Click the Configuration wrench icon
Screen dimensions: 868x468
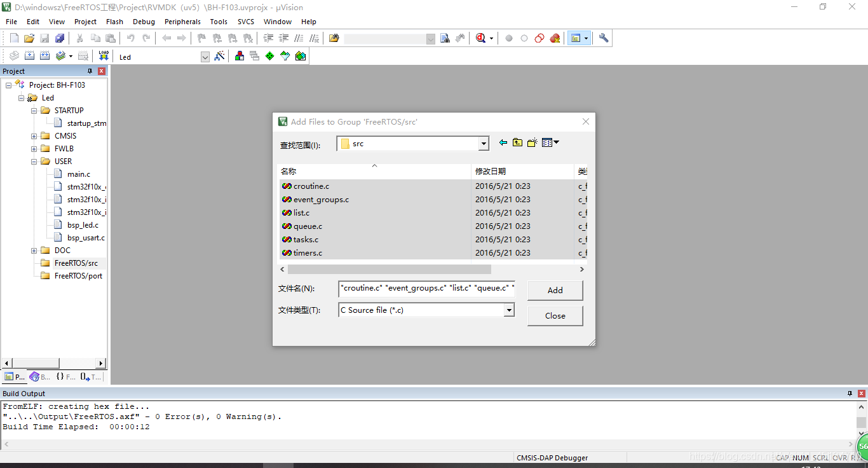click(x=602, y=38)
